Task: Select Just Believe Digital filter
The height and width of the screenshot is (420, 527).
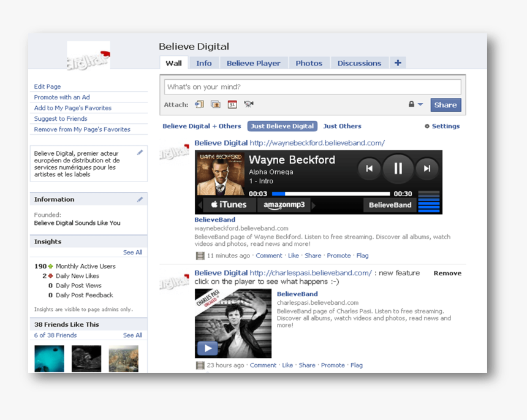Action: (x=282, y=126)
